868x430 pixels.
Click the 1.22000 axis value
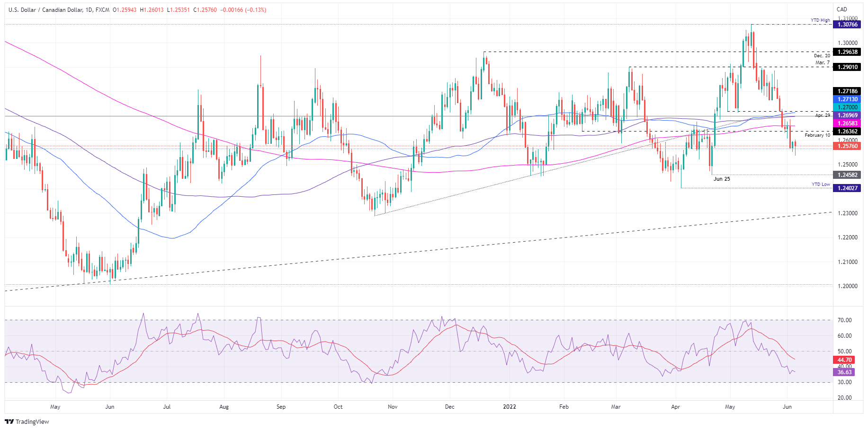847,237
